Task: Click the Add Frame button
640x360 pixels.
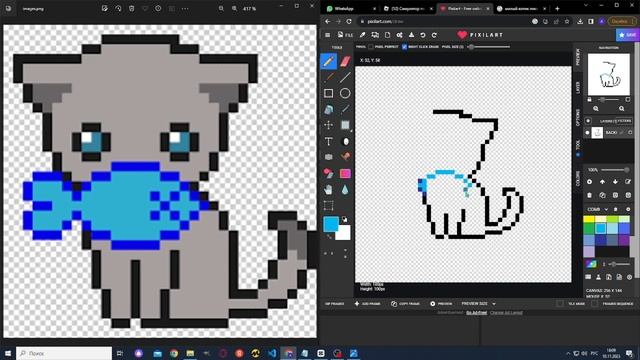Action: tap(368, 304)
